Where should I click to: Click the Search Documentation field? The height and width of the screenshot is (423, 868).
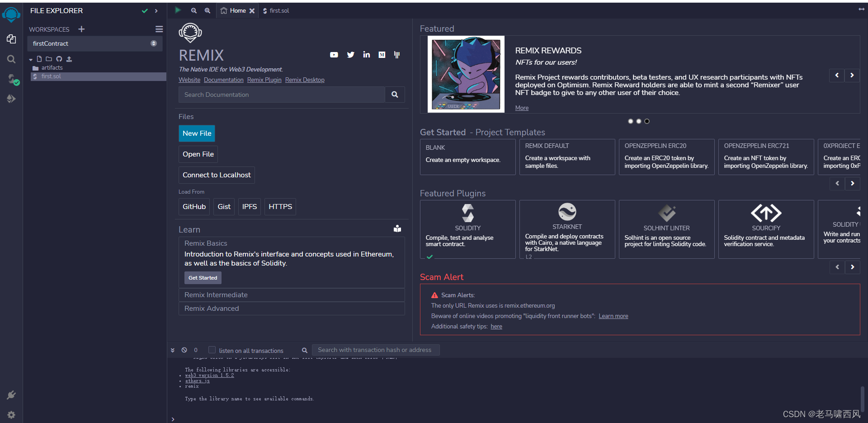(x=282, y=95)
